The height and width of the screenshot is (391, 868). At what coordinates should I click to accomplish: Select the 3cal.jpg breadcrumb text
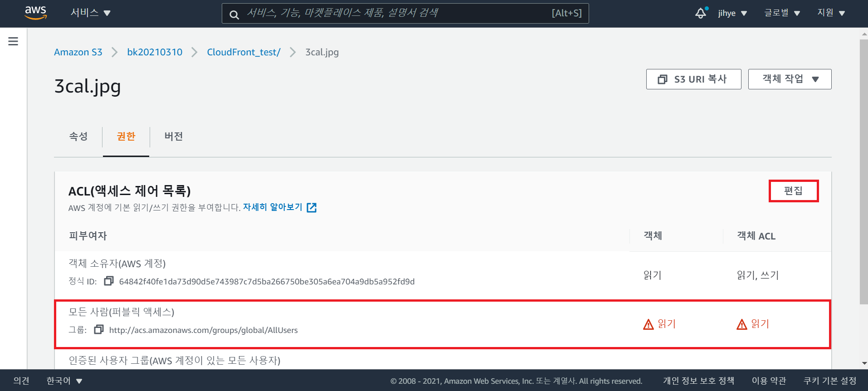[322, 52]
